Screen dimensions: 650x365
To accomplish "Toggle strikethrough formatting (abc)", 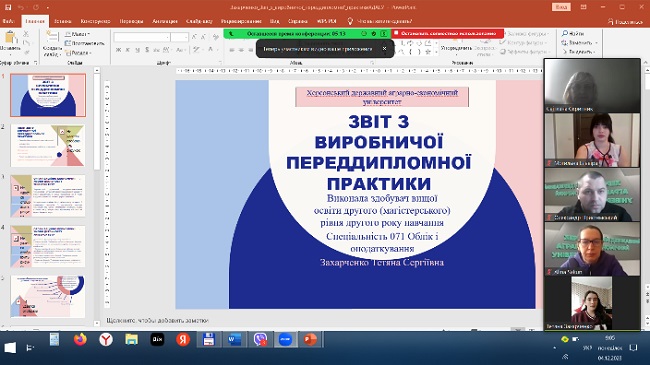I will coord(156,50).
